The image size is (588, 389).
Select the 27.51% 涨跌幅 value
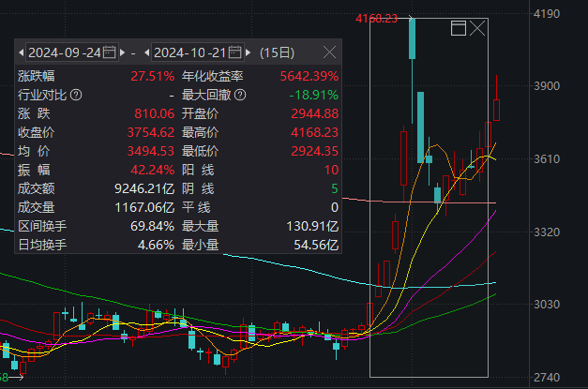pos(153,76)
